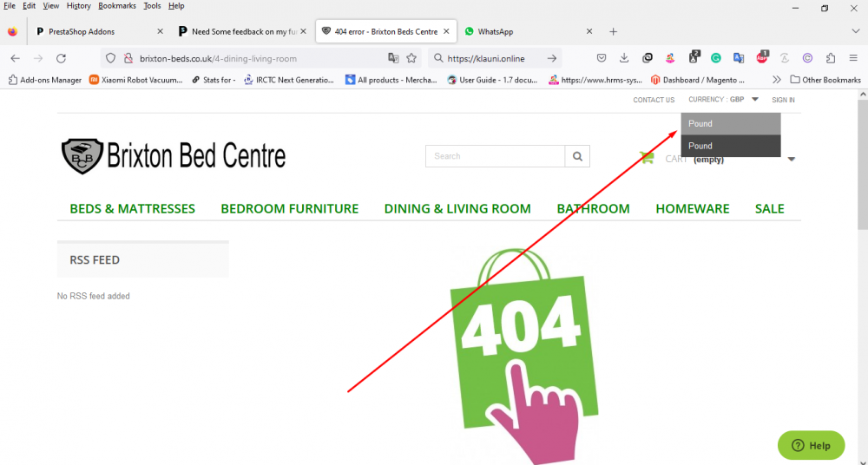Click the Sign In link
The image size is (868, 465).
[783, 100]
